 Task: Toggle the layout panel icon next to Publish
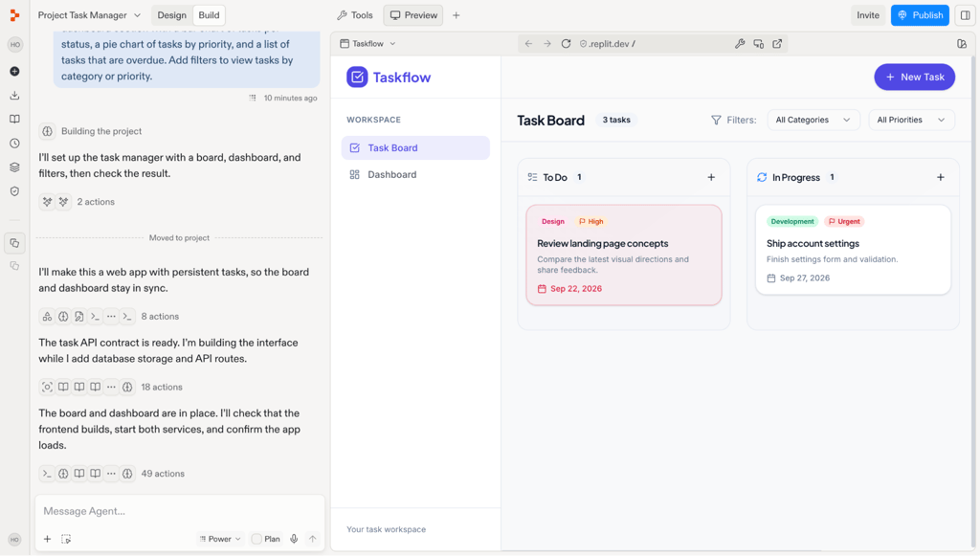(x=965, y=15)
